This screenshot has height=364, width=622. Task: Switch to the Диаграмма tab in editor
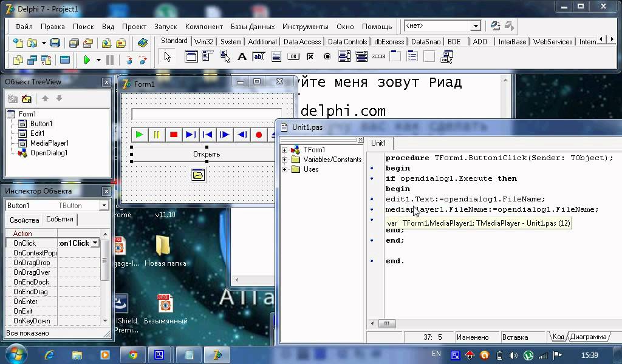588,337
